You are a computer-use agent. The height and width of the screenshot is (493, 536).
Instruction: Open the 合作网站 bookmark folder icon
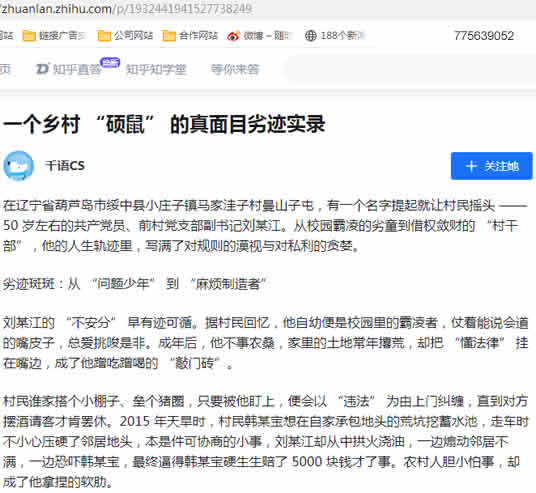169,36
